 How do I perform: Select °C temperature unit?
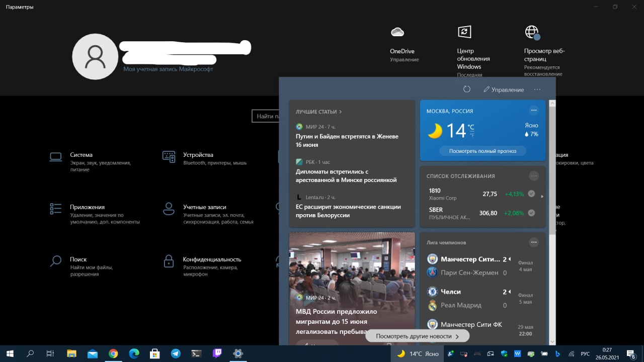tap(471, 127)
